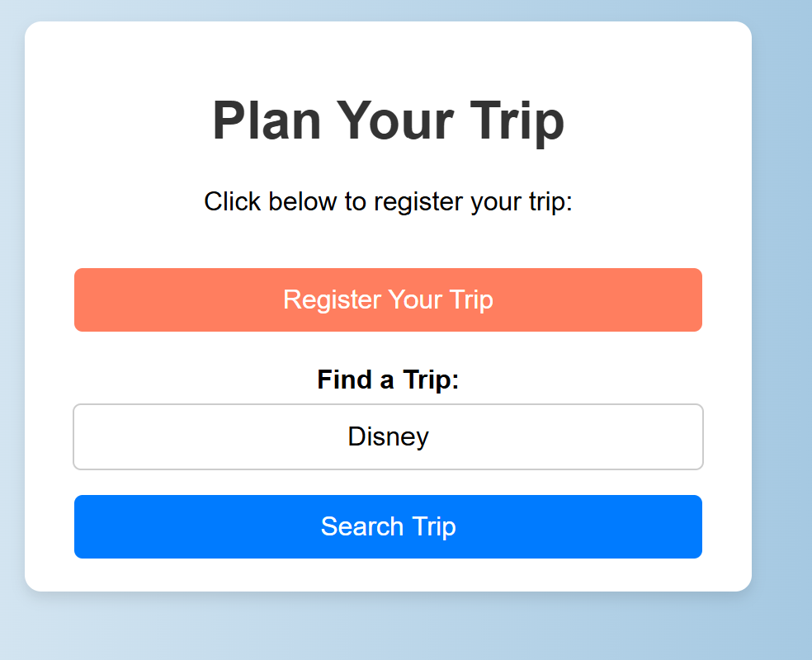Screen dimensions: 812x660
Task: Click the blue gradient background outside the card
Action: coord(782,332)
